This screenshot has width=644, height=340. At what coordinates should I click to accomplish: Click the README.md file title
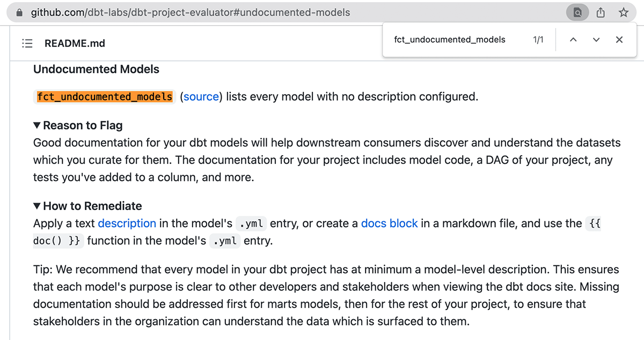pos(75,44)
